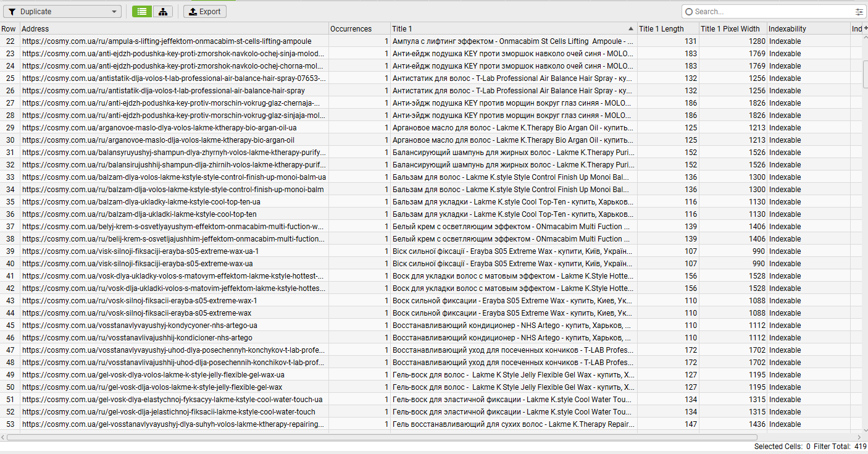Select title length 107 in row 39

pos(668,251)
